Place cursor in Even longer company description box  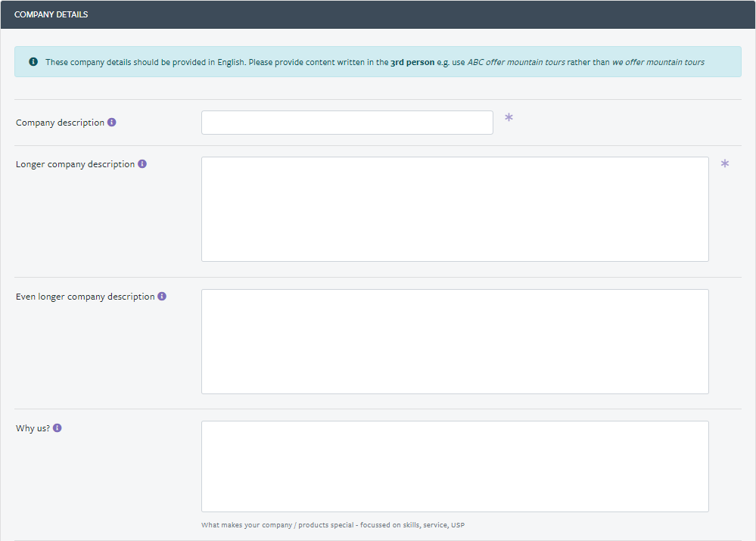(455, 341)
